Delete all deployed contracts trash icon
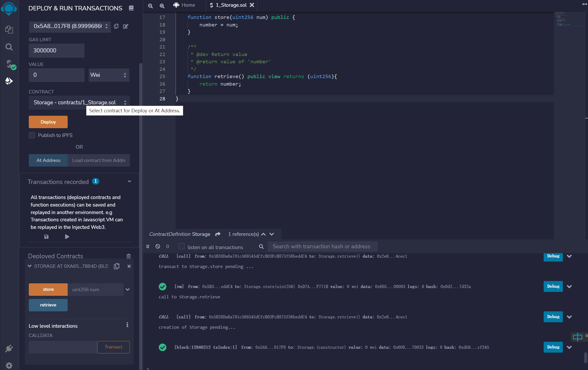 (129, 256)
